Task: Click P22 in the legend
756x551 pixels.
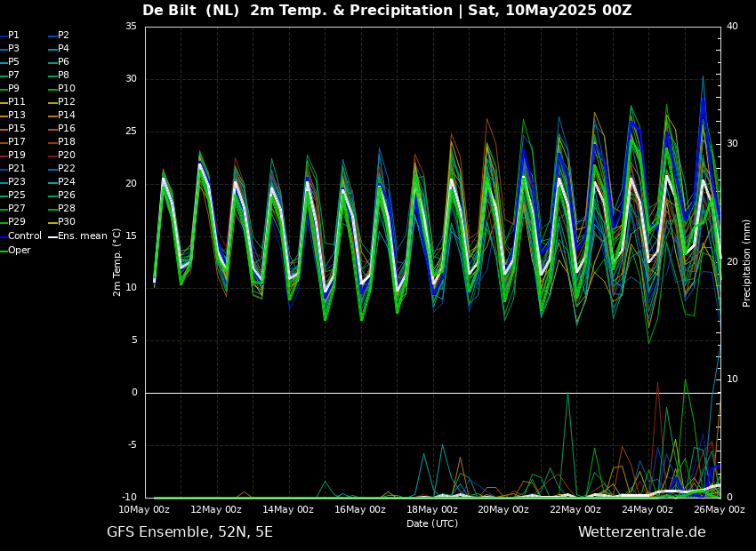Action: pyautogui.click(x=61, y=168)
